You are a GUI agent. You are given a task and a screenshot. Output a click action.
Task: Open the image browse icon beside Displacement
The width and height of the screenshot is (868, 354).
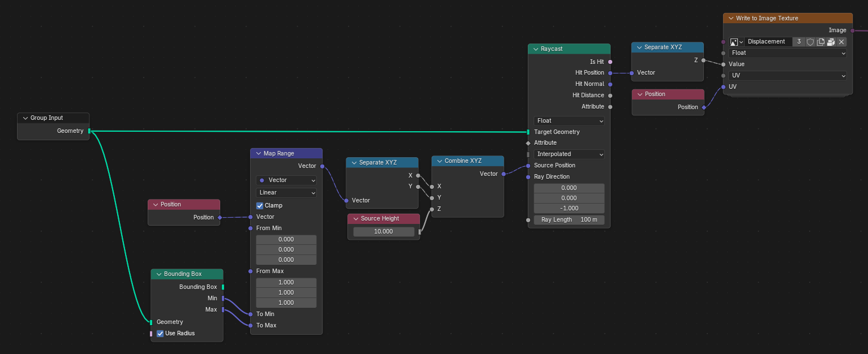click(x=736, y=42)
